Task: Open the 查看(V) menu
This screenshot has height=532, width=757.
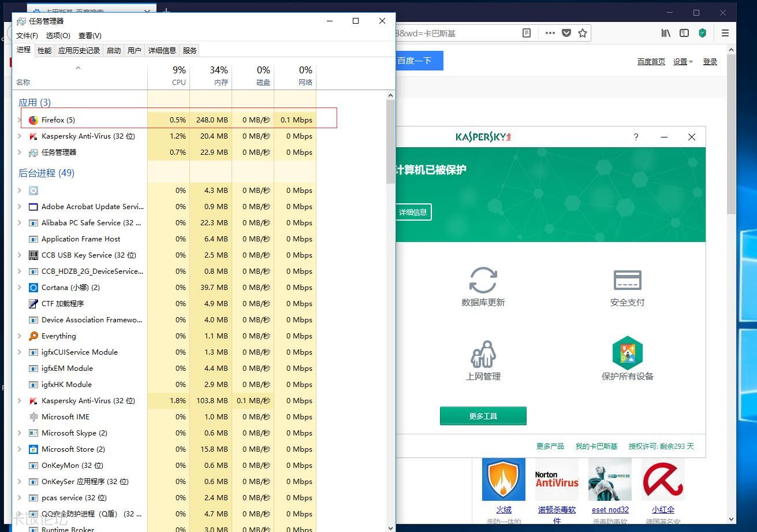Action: 90,36
